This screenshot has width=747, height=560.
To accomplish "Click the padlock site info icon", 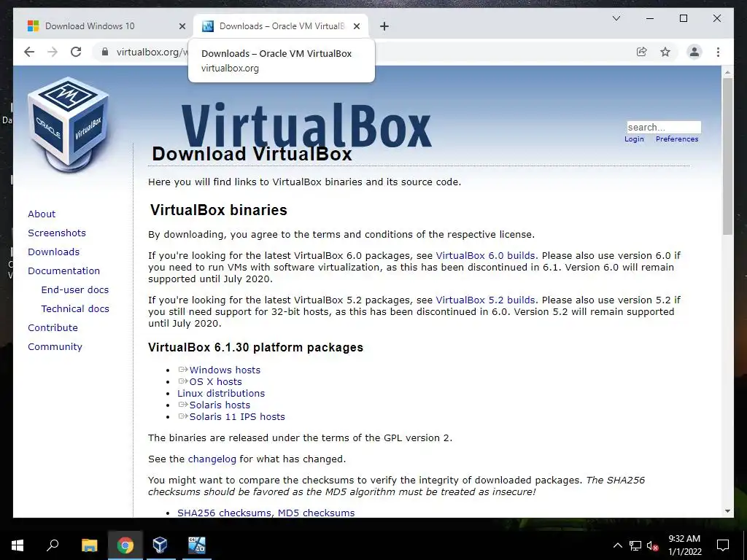I will (x=105, y=52).
